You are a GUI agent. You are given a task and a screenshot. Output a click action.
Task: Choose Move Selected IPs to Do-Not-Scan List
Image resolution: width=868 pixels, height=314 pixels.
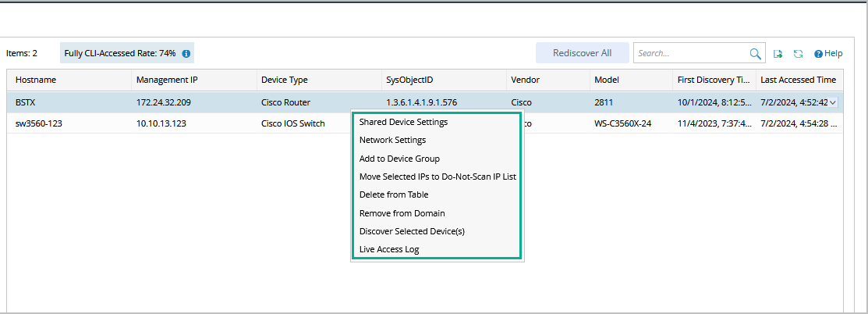(438, 177)
